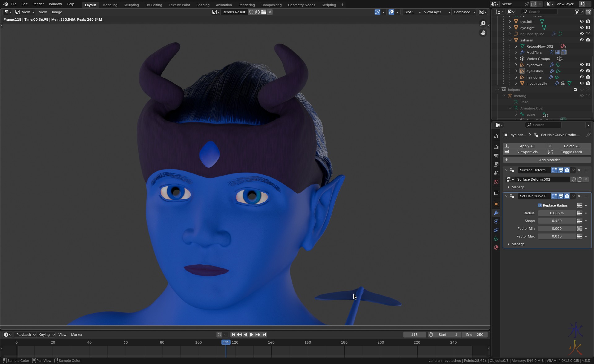The height and width of the screenshot is (364, 594).
Task: Open the Modifiers properties tab wrench icon
Action: click(x=496, y=213)
